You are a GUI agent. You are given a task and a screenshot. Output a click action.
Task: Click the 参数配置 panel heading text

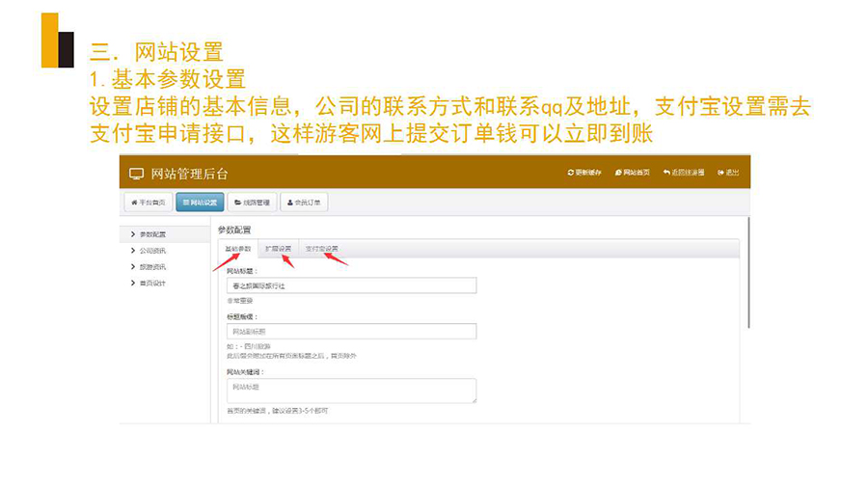click(234, 230)
